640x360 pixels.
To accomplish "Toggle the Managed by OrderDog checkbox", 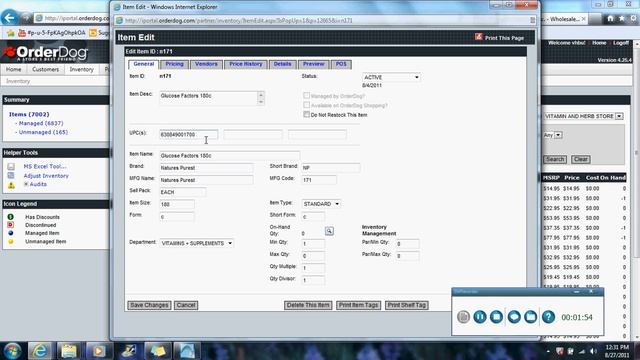I will pos(307,96).
